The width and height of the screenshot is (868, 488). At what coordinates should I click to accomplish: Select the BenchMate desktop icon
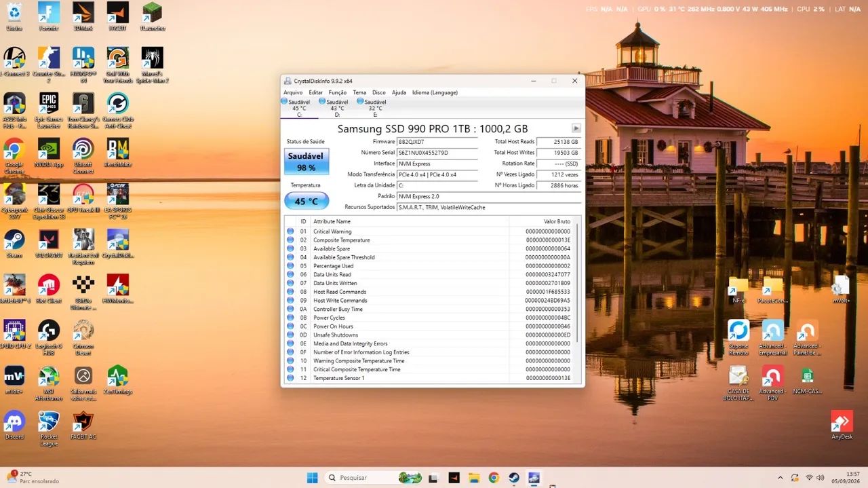point(117,152)
